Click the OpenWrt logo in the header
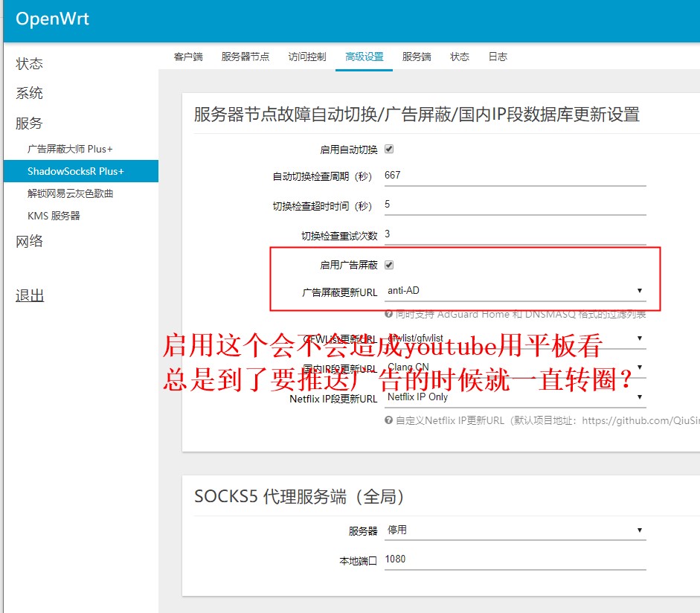 (52, 19)
